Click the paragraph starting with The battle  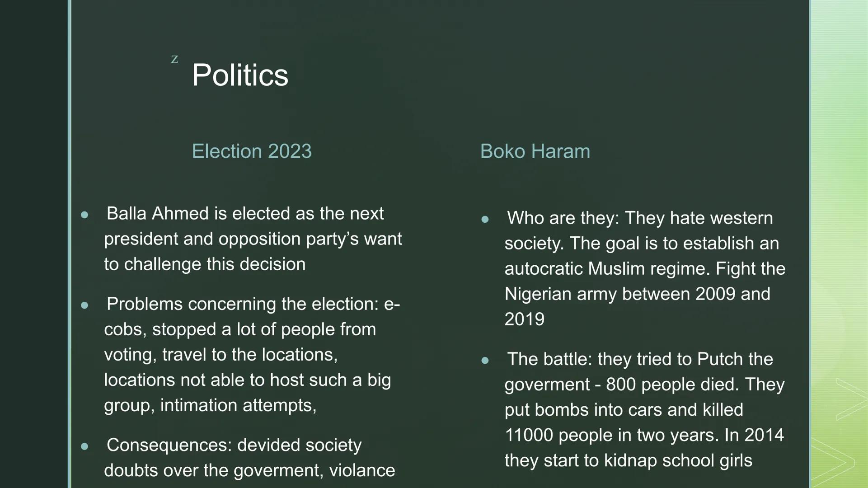(645, 410)
